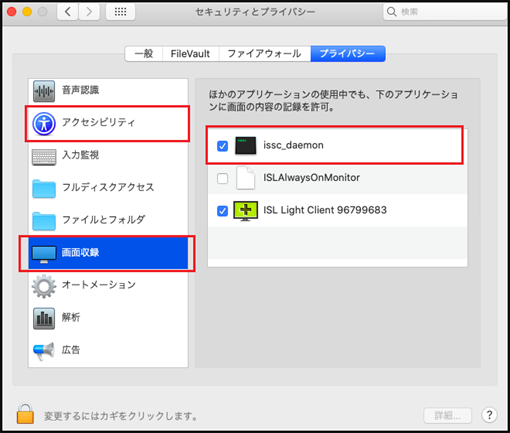Click the lock icon to make changes
Image resolution: width=510 pixels, height=433 pixels.
pos(25,413)
